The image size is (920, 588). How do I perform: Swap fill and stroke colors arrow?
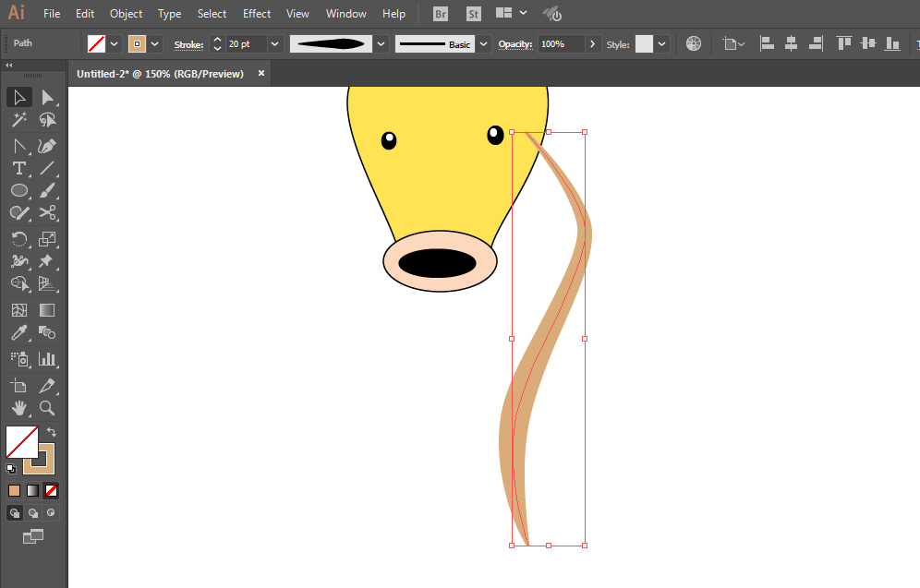click(53, 432)
